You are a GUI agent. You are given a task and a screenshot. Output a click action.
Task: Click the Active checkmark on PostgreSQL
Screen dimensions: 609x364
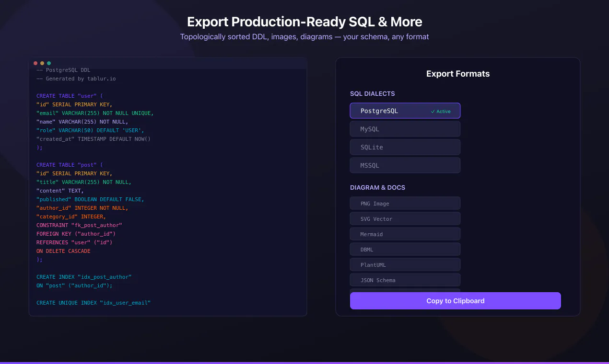click(x=441, y=111)
